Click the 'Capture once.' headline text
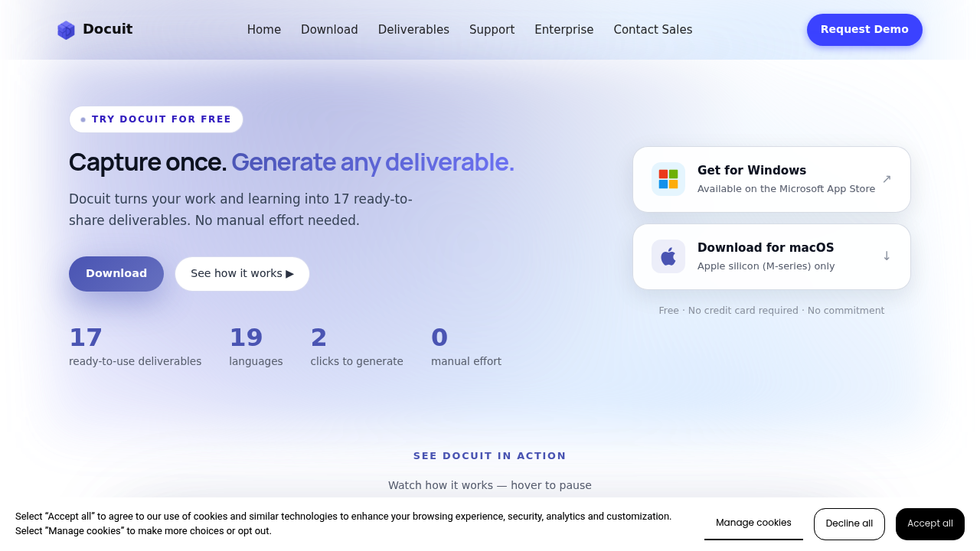The image size is (980, 551). click(x=148, y=162)
